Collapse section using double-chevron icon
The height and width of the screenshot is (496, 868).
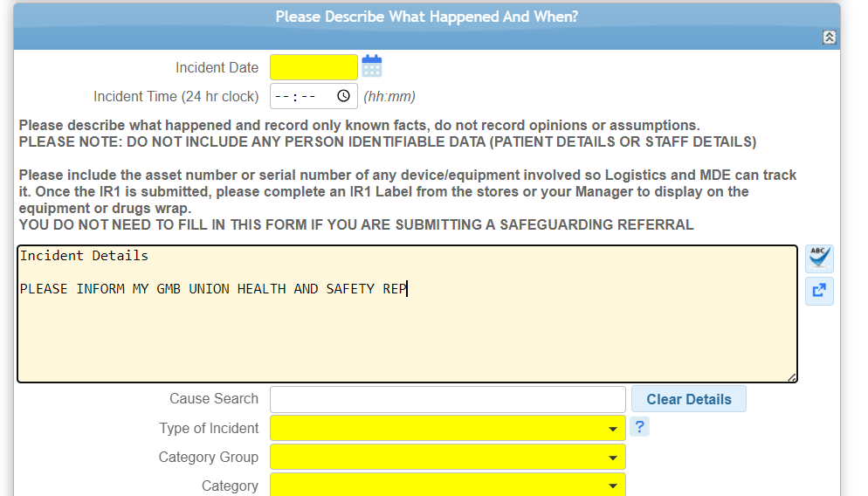pyautogui.click(x=829, y=37)
